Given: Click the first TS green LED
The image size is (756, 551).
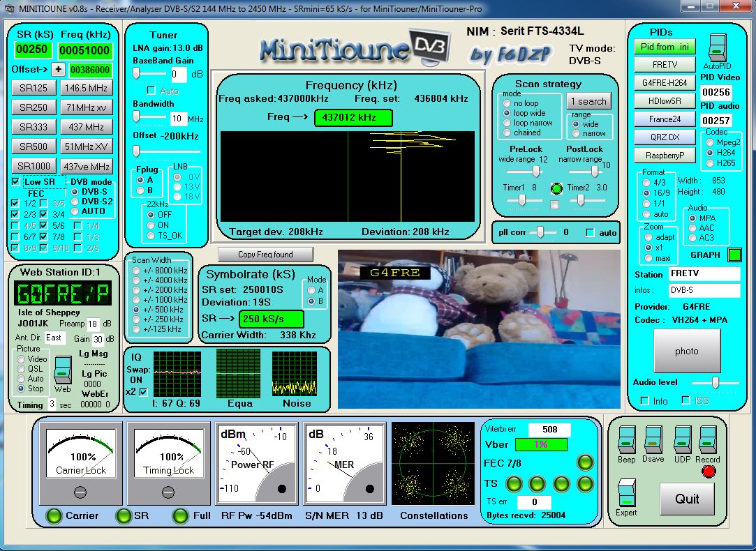Looking at the screenshot, I should 514,483.
